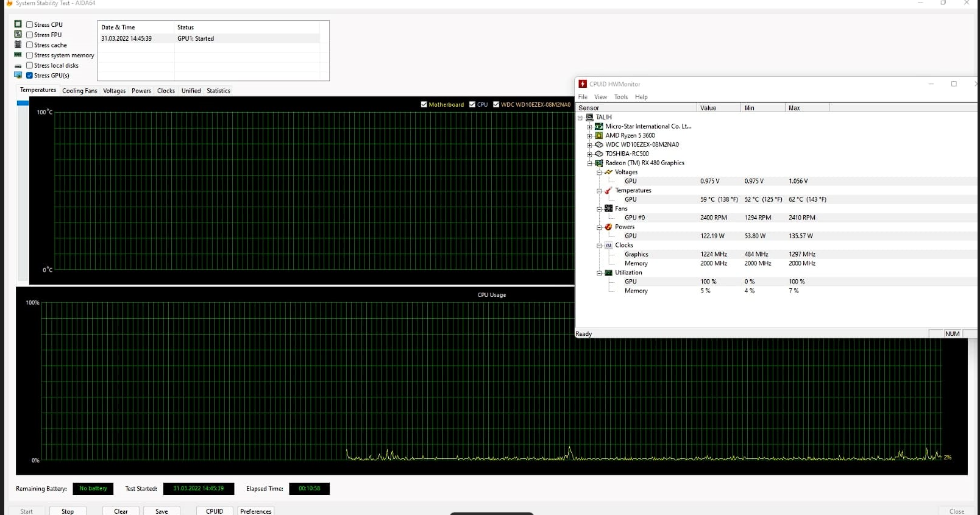
Task: Enable the Stress FPU checkbox
Action: click(x=29, y=35)
